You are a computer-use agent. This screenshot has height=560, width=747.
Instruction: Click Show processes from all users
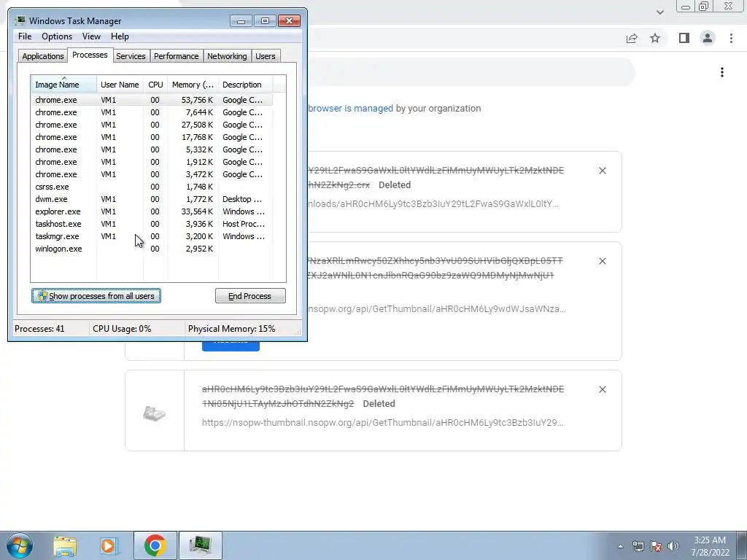coord(96,296)
